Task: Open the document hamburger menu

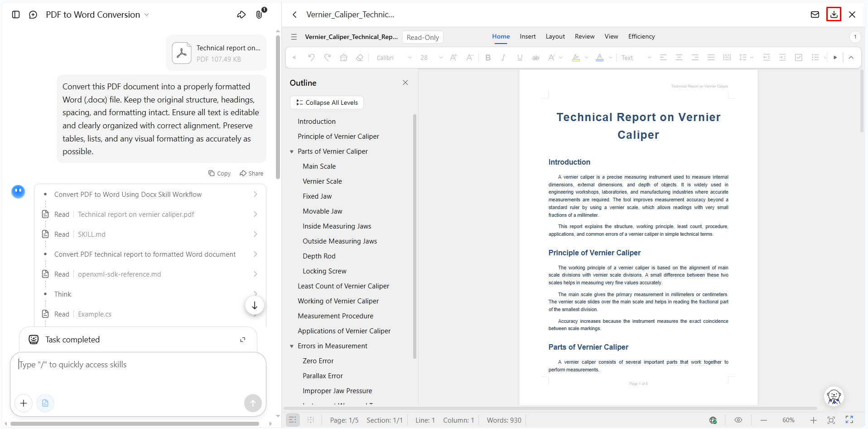Action: [294, 37]
